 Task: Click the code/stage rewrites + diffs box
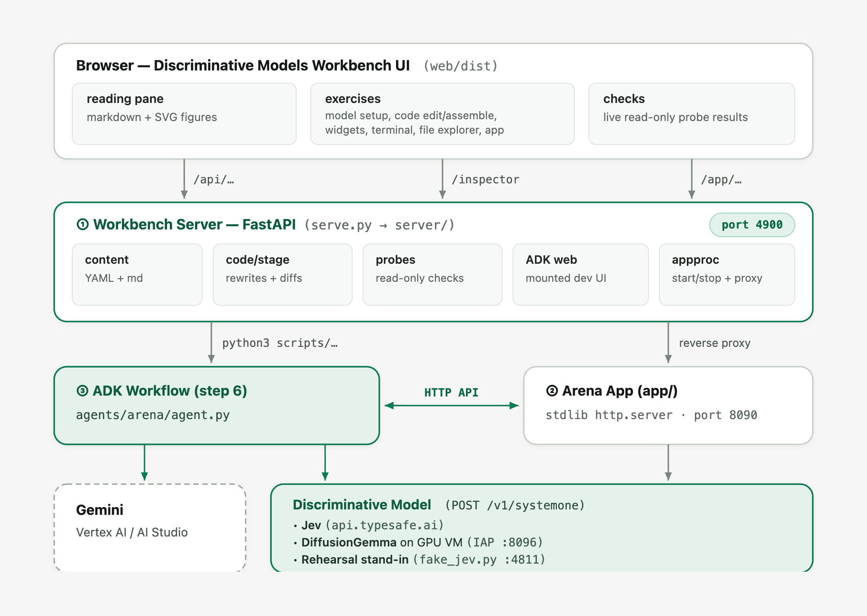click(283, 275)
